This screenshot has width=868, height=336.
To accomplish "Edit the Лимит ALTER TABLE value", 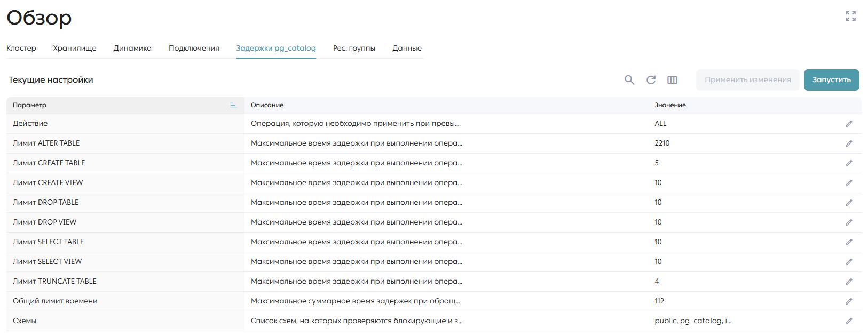I will (849, 143).
